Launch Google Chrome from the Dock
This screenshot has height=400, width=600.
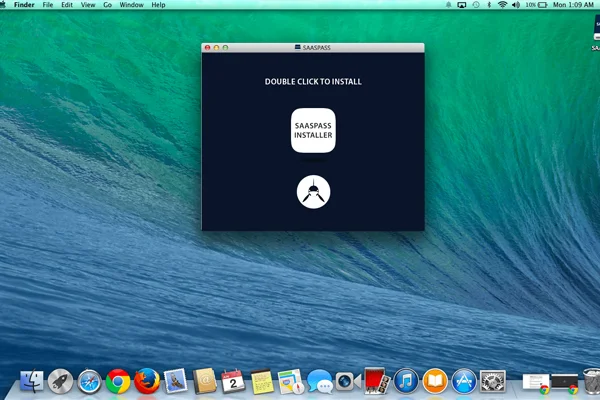118,381
